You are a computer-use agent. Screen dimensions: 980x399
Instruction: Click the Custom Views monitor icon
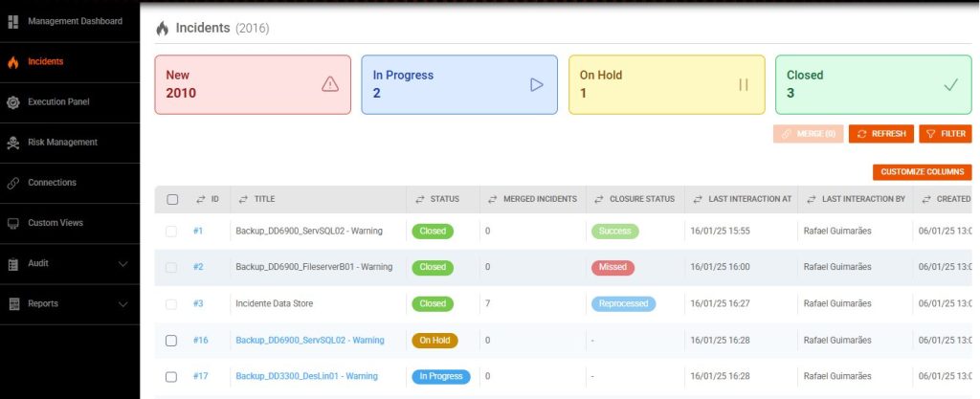tap(13, 223)
